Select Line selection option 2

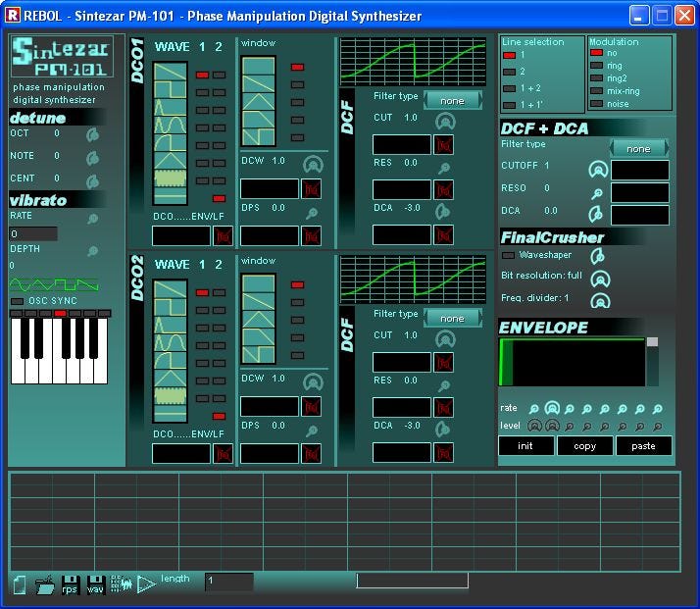(x=510, y=72)
